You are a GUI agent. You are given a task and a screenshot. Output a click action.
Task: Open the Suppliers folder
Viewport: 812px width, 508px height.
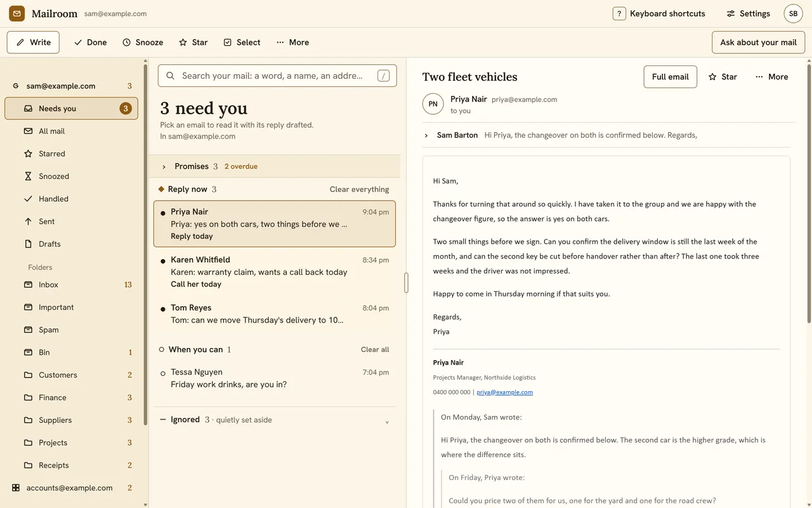click(71, 420)
